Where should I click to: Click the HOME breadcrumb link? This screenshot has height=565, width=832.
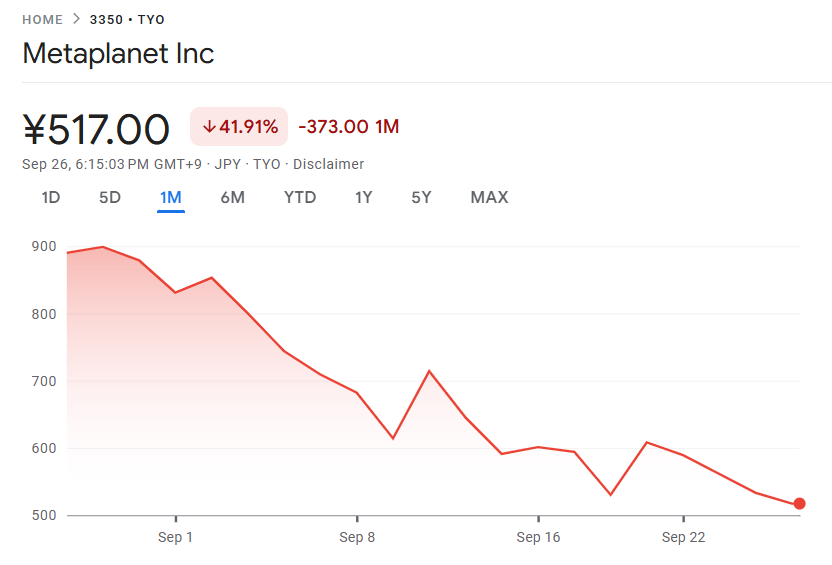click(x=42, y=20)
